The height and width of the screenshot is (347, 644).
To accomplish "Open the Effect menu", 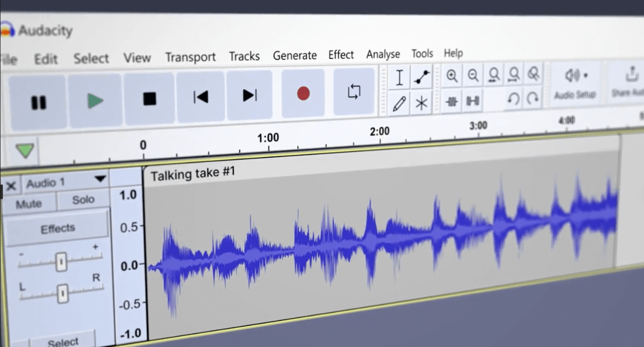I will click(341, 54).
